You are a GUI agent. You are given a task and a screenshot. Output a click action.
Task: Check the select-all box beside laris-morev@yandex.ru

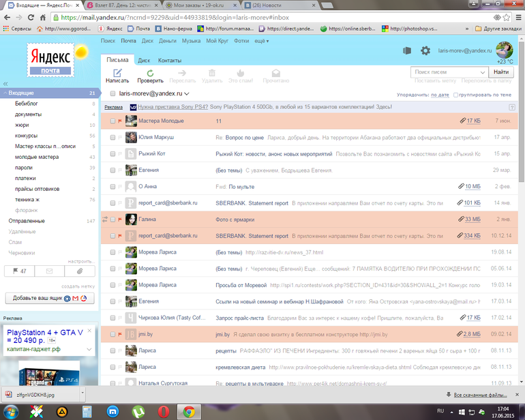coord(112,93)
